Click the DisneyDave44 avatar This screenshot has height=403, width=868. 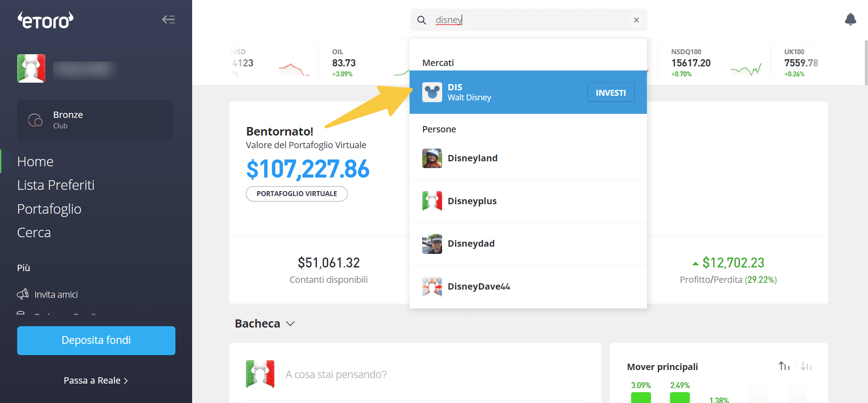(x=432, y=286)
